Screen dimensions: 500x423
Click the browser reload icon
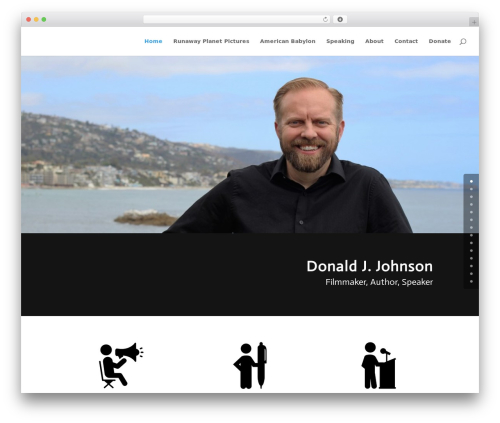(325, 20)
